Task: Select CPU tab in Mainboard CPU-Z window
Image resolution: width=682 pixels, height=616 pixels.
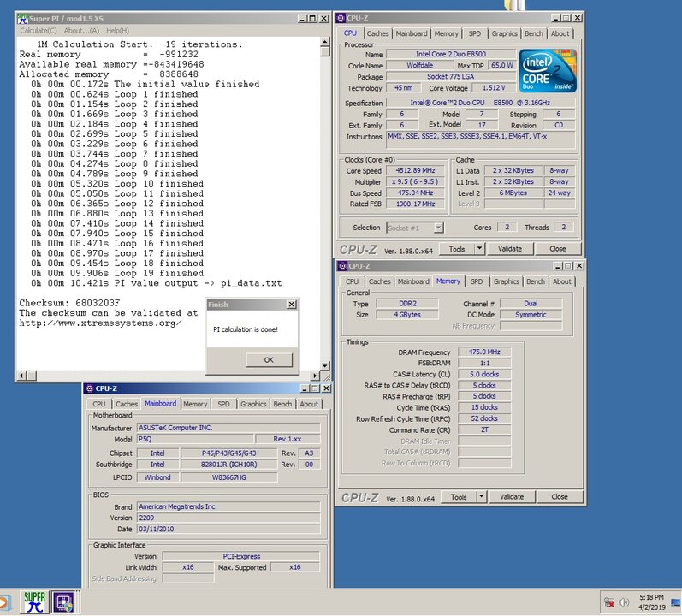Action: [x=99, y=404]
